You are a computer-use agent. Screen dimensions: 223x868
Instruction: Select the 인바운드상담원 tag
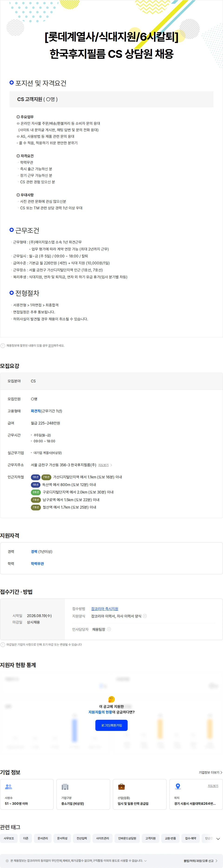click(127, 838)
